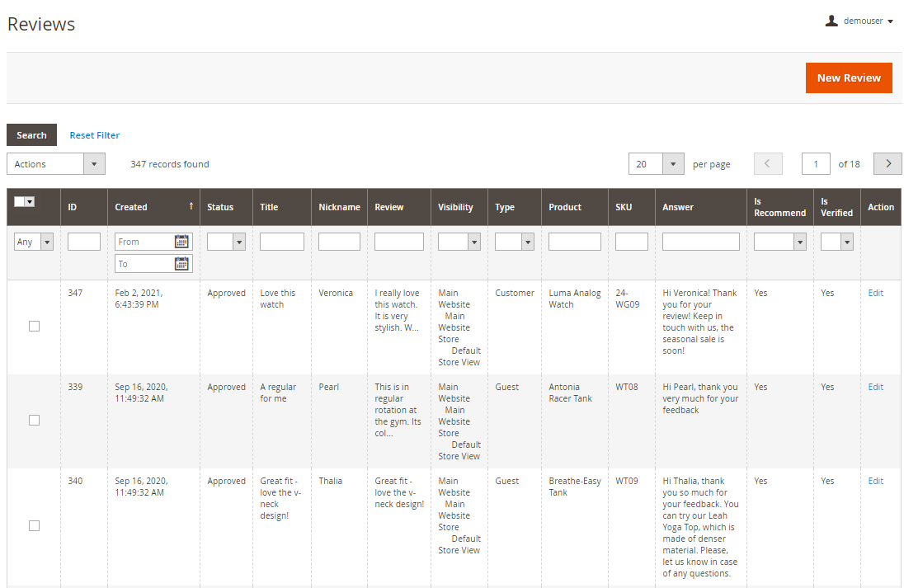Sort by the Nickname column header
The image size is (904, 588).
(339, 207)
